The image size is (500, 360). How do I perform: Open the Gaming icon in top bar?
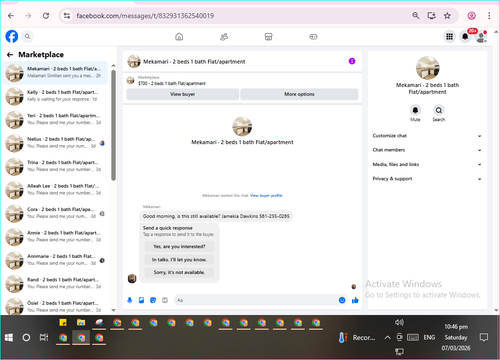(313, 37)
